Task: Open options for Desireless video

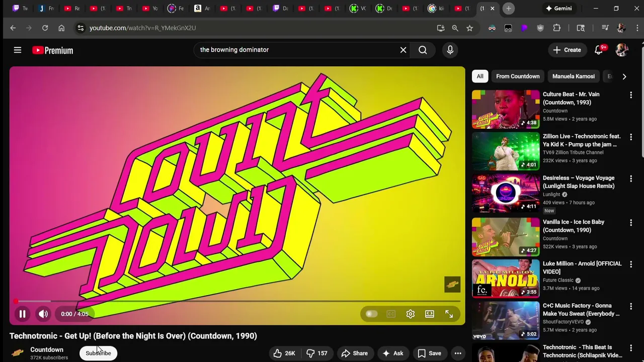Action: [x=631, y=178]
